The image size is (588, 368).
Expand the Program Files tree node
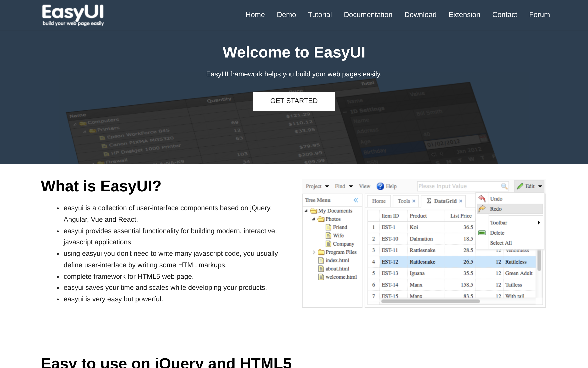tap(314, 252)
